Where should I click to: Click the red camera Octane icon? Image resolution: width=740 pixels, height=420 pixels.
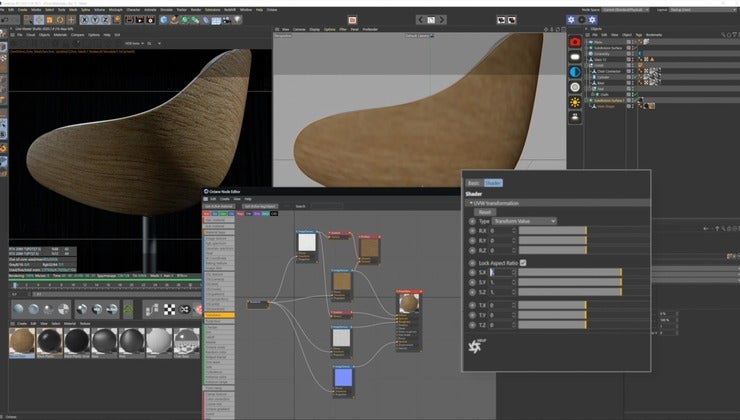575,42
